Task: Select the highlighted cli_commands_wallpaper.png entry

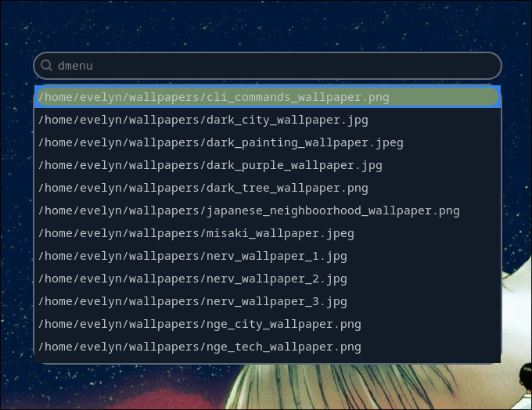Action: point(214,98)
